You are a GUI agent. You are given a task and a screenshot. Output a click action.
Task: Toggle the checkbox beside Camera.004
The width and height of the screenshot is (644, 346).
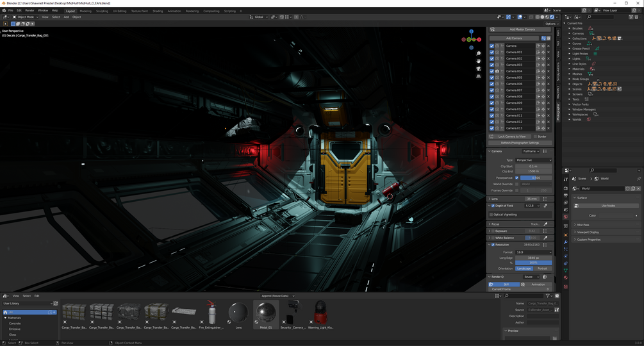491,71
